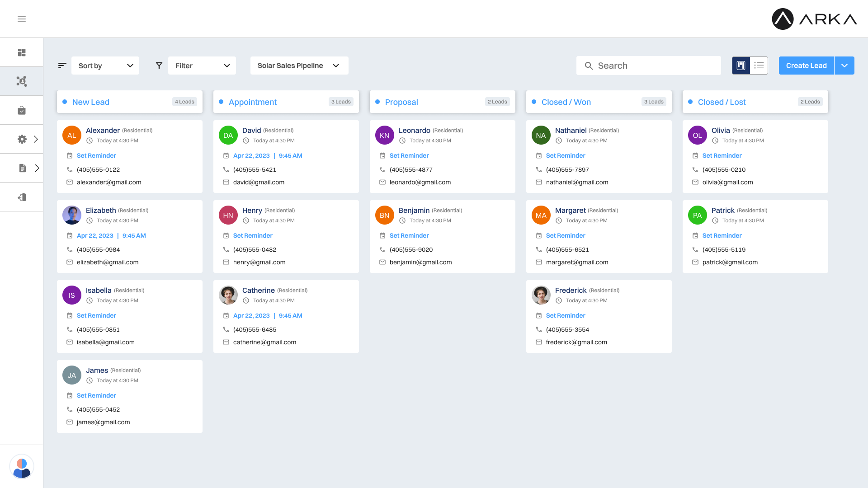Click the settings gear icon in sidebar
The image size is (868, 488).
click(22, 139)
